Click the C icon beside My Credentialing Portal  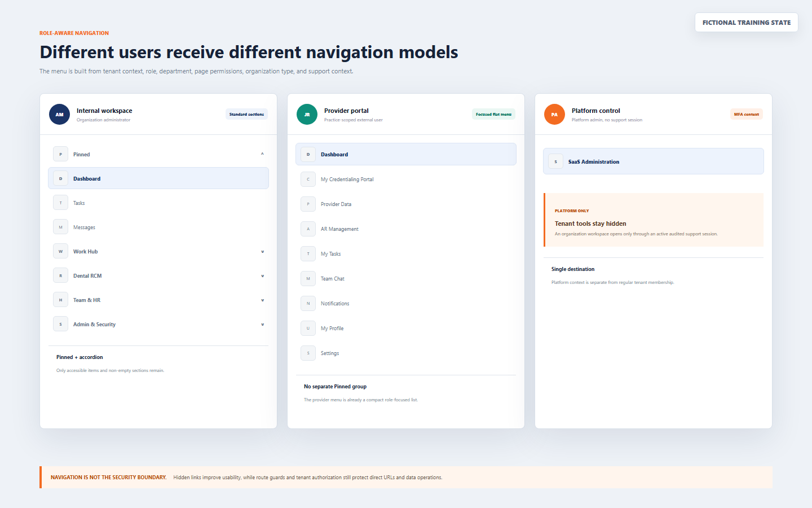308,179
